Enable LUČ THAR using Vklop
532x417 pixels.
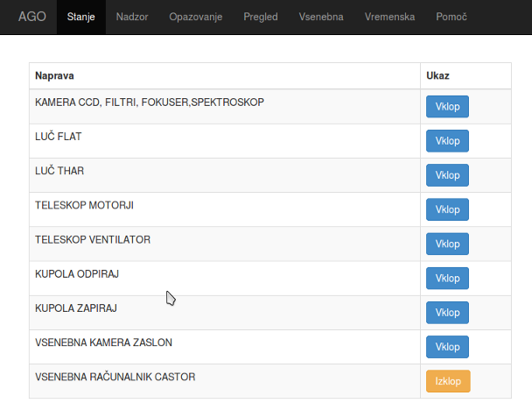(447, 175)
